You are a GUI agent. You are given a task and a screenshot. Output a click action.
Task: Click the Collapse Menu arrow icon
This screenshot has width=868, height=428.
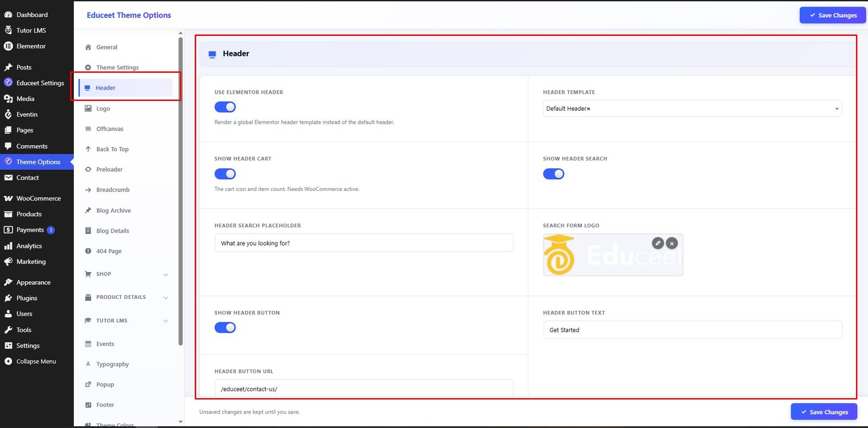[x=8, y=361]
